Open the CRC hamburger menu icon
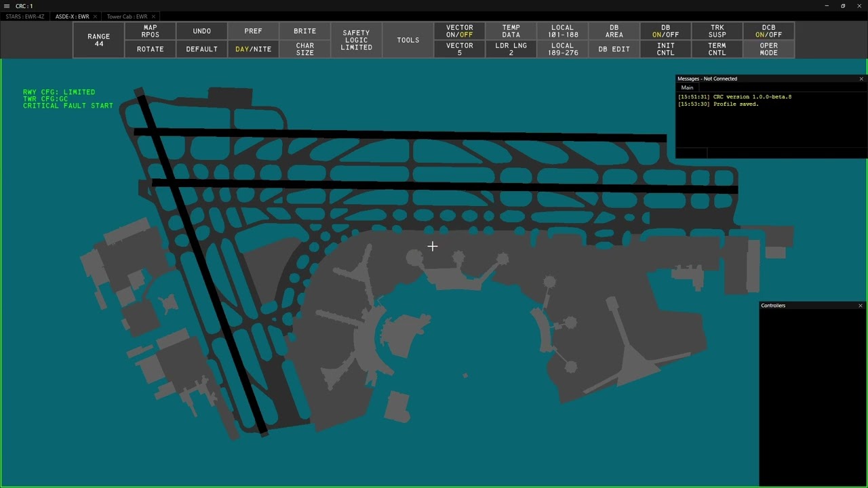Screen dimensions: 868x488 7,6
